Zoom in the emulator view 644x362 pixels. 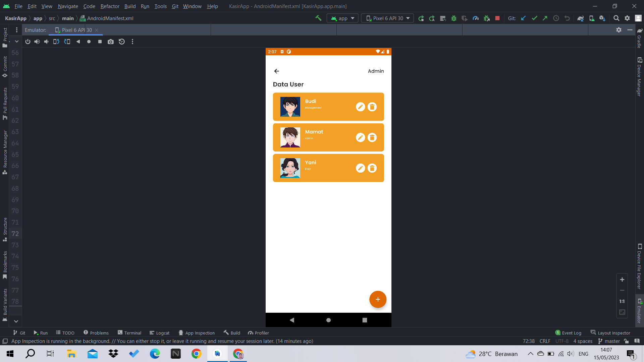[x=622, y=279]
